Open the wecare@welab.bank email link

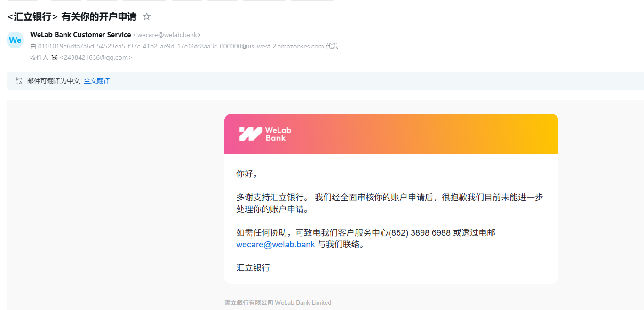pyautogui.click(x=275, y=245)
